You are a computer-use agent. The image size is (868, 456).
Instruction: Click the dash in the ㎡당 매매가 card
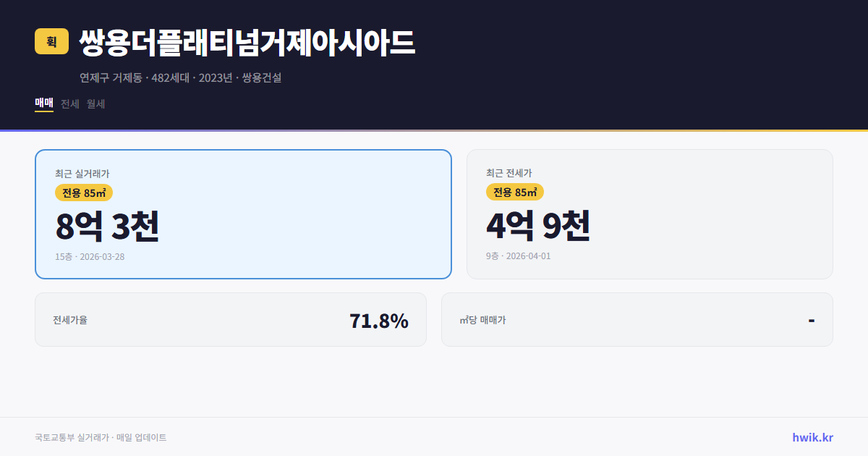pyautogui.click(x=811, y=319)
